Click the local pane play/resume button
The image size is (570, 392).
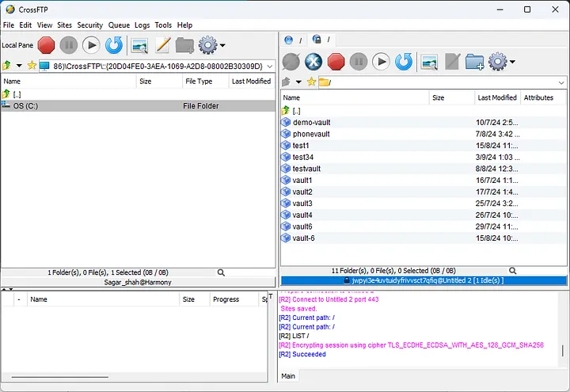(91, 45)
